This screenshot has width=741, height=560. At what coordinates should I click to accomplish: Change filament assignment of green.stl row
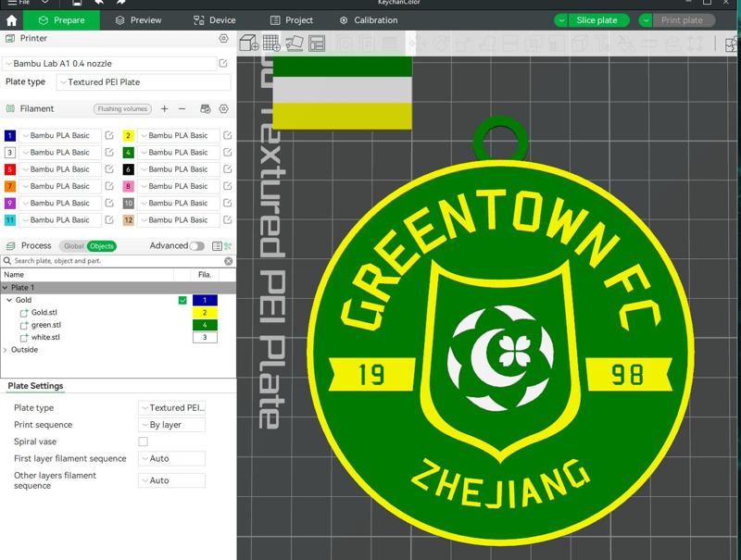pyautogui.click(x=205, y=325)
